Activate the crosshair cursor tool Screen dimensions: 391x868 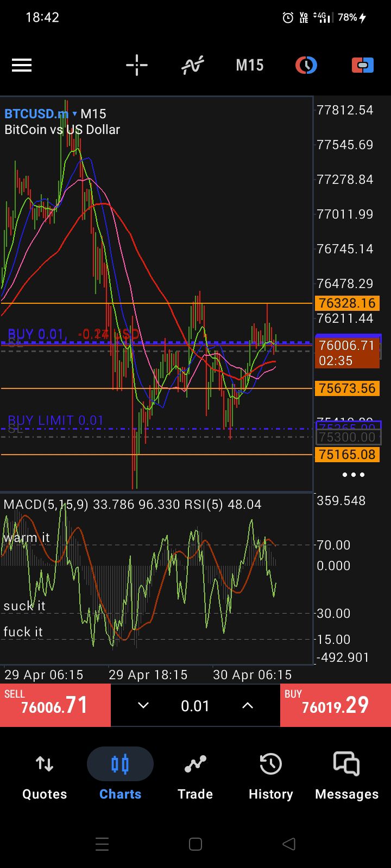click(137, 66)
